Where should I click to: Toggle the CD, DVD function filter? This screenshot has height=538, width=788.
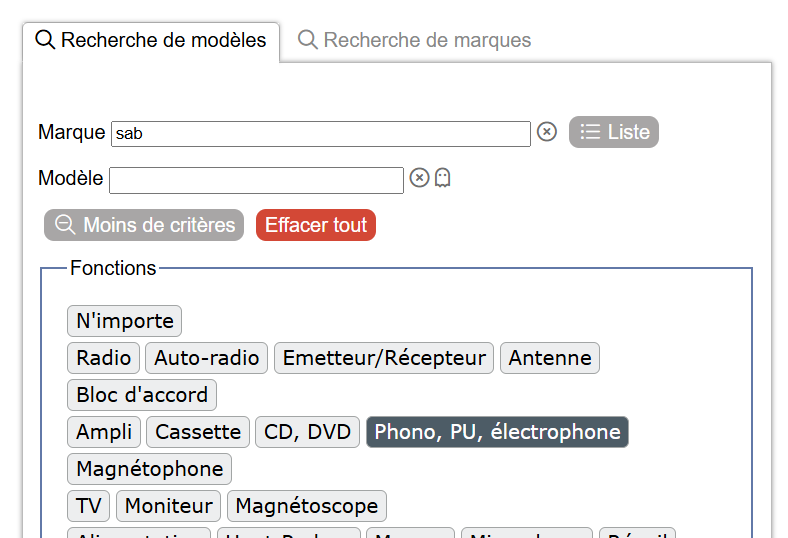308,432
